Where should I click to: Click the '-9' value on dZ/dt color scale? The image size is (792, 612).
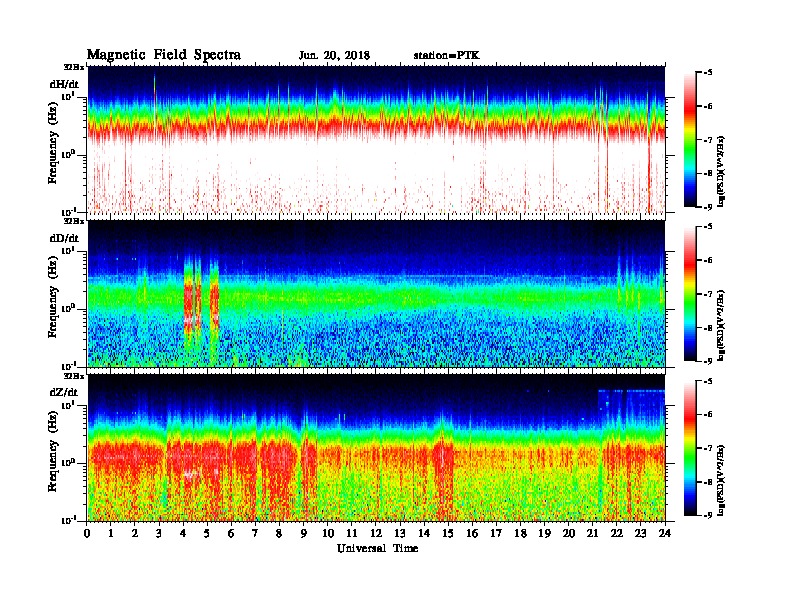708,515
